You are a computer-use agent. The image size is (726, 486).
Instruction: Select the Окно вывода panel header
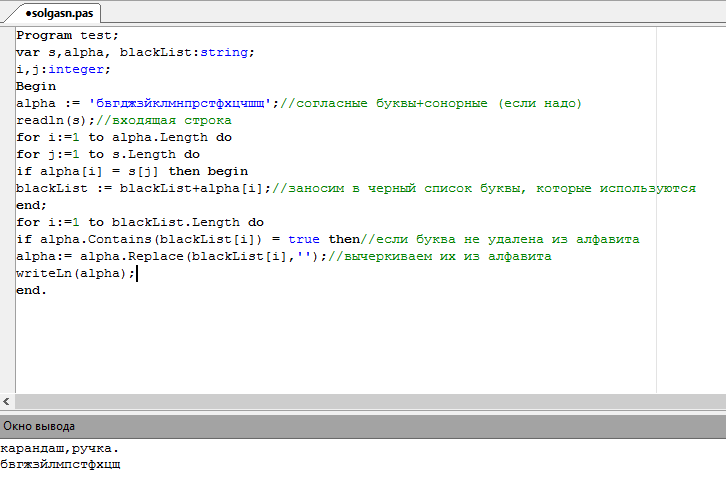(x=363, y=426)
